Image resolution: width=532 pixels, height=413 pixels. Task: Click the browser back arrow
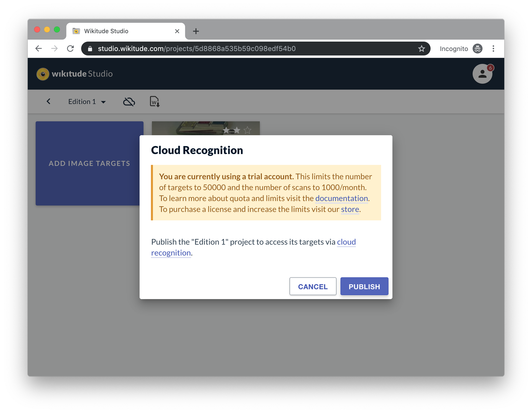click(x=39, y=49)
